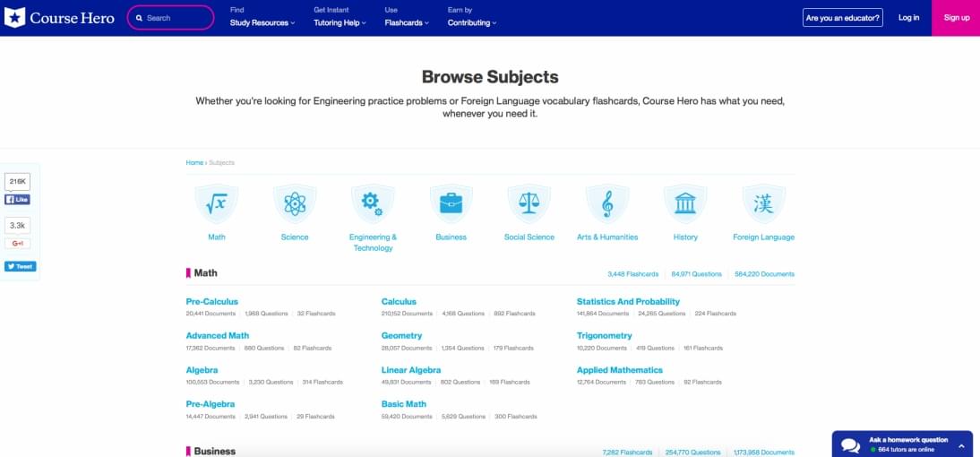This screenshot has height=457, width=980.
Task: Open the Linear Algebra link
Action: point(411,370)
